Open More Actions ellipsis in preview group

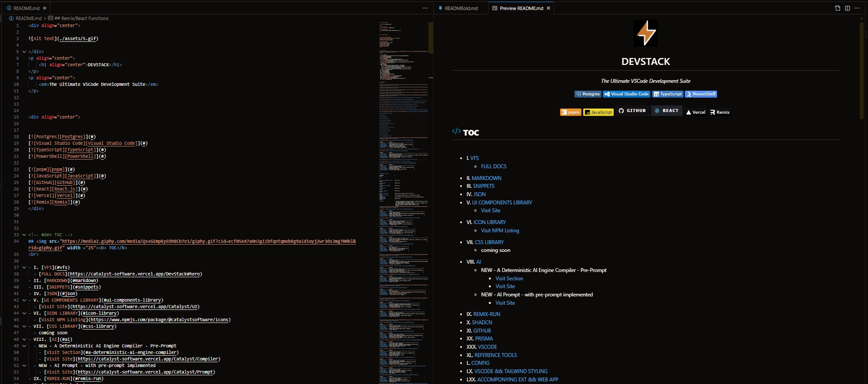[857, 8]
